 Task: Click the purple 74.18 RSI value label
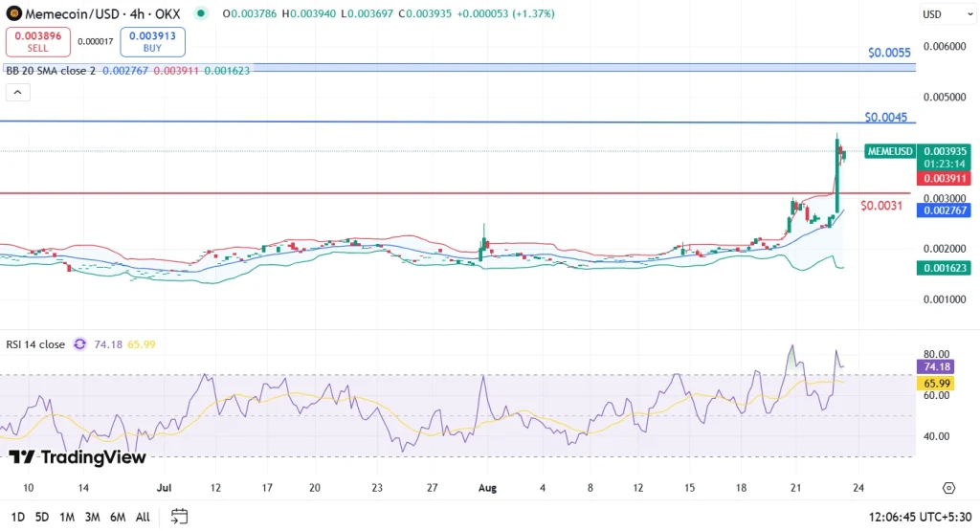934,366
